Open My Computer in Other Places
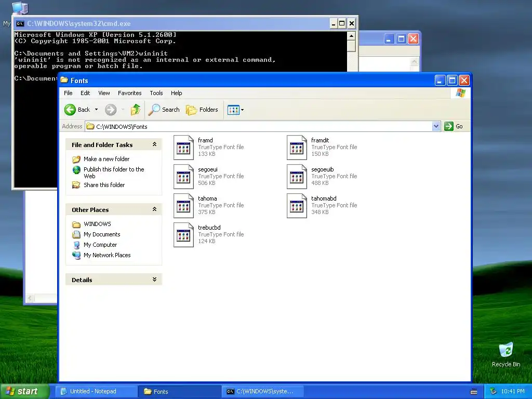 (x=100, y=245)
